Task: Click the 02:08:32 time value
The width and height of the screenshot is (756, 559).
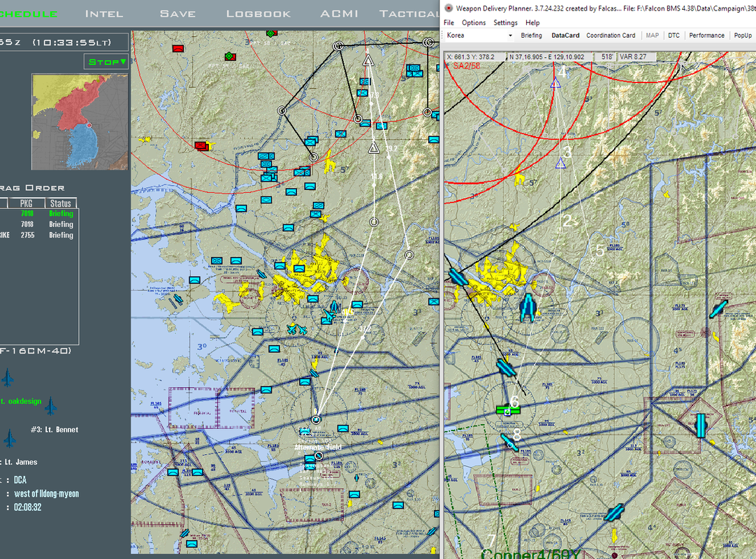Action: [27, 507]
